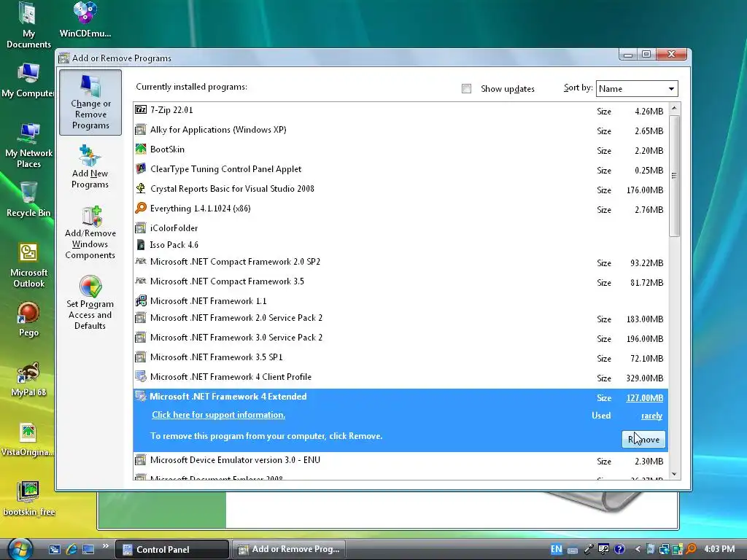The height and width of the screenshot is (560, 747).
Task: Select the MyPal 68 desktop shortcut
Action: [x=28, y=379]
